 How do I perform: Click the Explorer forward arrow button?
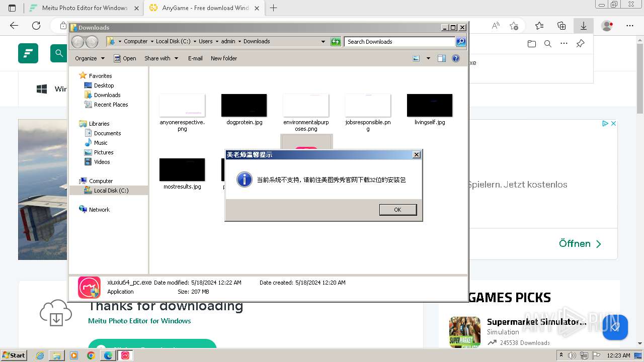click(x=92, y=42)
